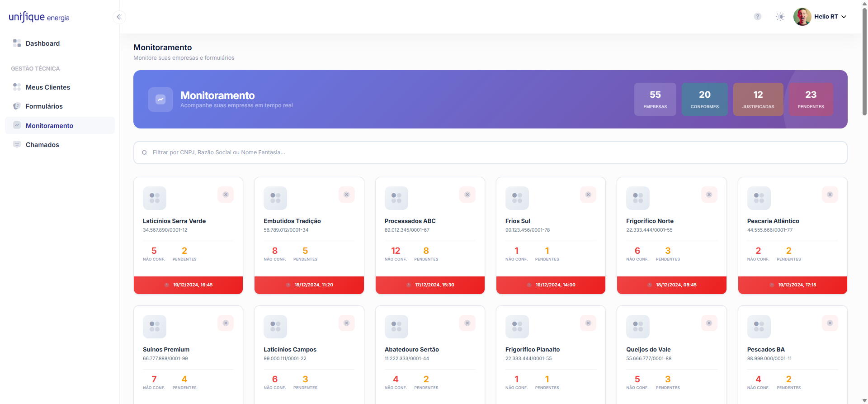Go to Meus Clientes in sidebar

pyautogui.click(x=47, y=87)
